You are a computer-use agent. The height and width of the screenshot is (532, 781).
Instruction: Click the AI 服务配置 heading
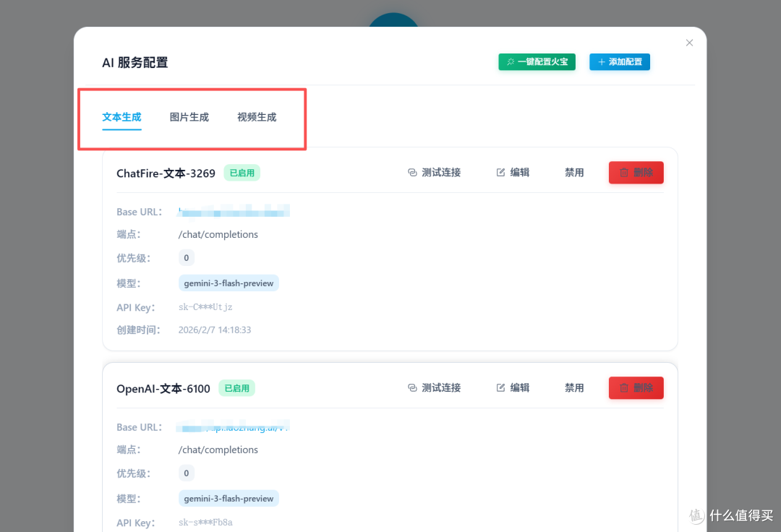click(x=135, y=63)
